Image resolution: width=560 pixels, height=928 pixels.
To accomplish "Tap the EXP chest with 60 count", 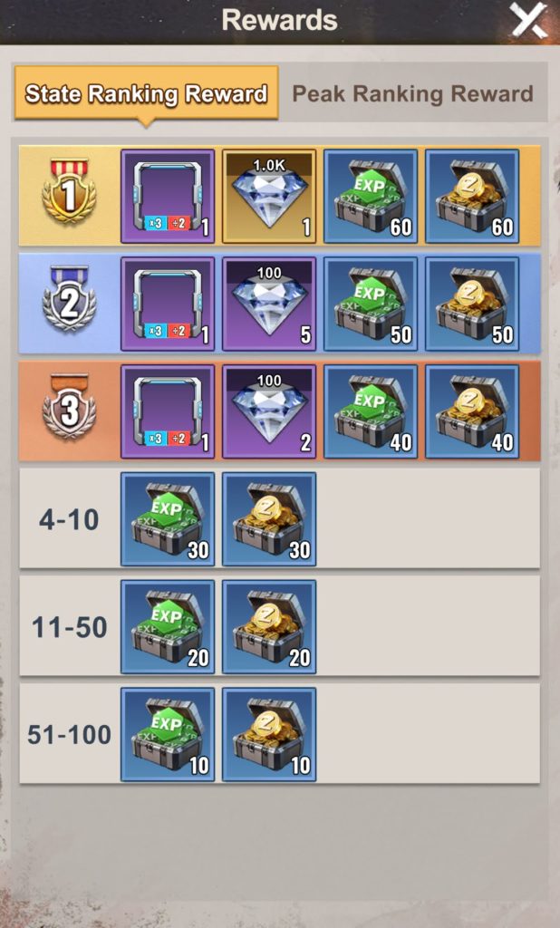I will pyautogui.click(x=371, y=196).
